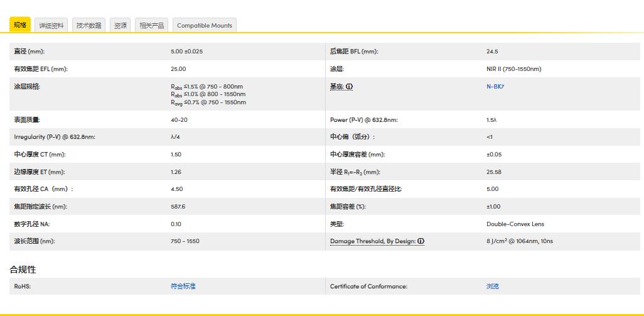Open the 技术数据 tab
Viewport: 644px width, 316px height.
(x=89, y=26)
